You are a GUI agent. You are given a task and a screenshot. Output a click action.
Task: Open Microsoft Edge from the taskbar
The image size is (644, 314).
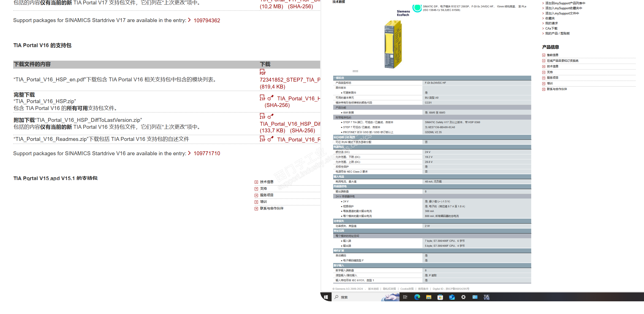coord(417,297)
